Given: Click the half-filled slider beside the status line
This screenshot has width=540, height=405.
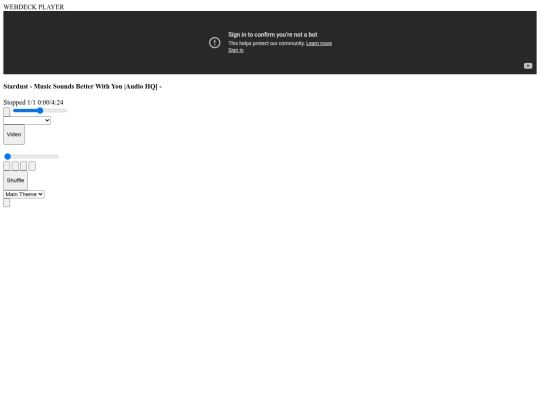Looking at the screenshot, I should (x=40, y=111).
